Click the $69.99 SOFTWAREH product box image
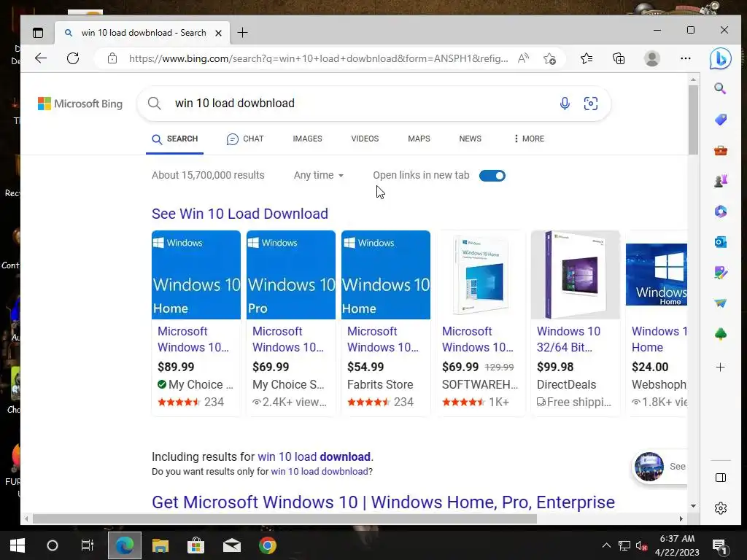This screenshot has height=560, width=747. tap(481, 275)
